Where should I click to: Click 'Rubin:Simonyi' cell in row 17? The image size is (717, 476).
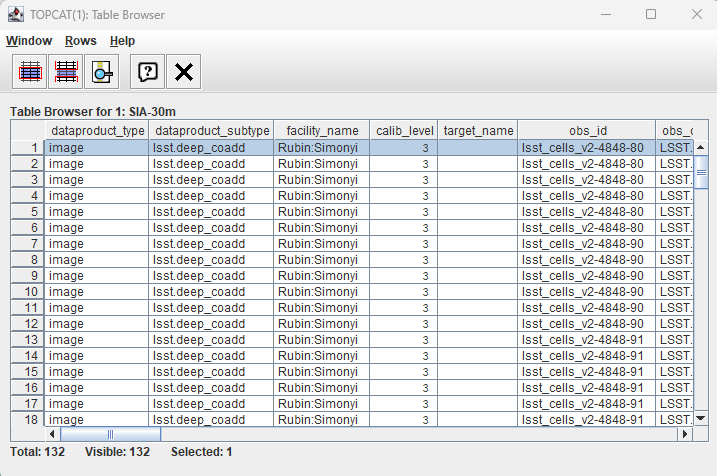[321, 404]
